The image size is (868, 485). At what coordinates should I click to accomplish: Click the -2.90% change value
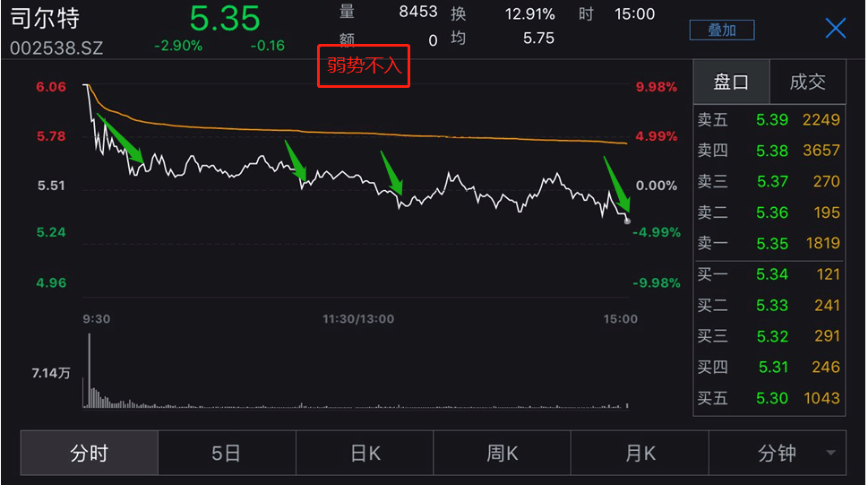coord(178,46)
